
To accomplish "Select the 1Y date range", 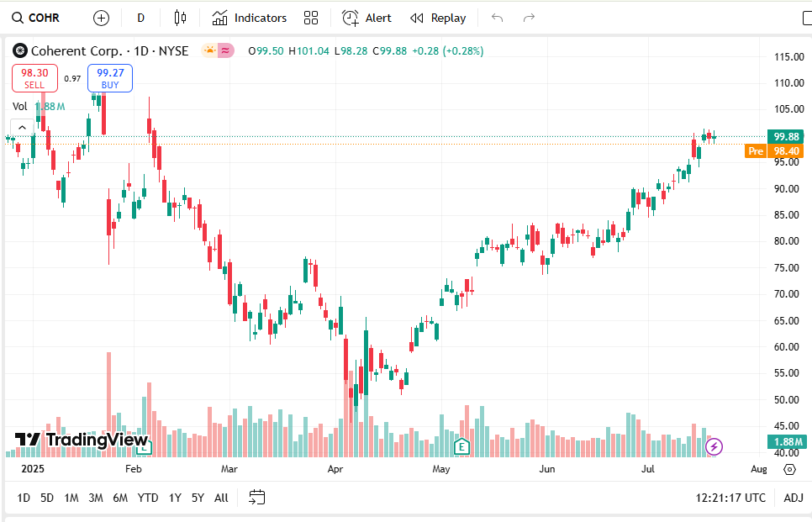I will pyautogui.click(x=175, y=498).
